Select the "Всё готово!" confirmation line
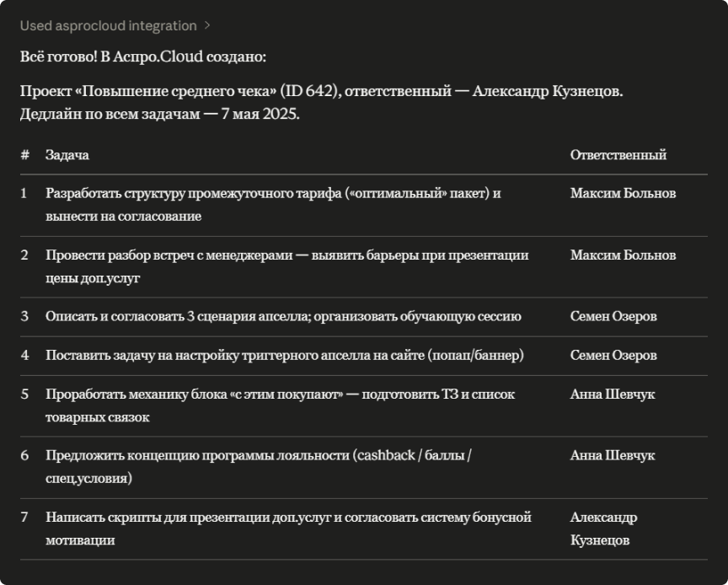The width and height of the screenshot is (728, 585). coord(143,56)
